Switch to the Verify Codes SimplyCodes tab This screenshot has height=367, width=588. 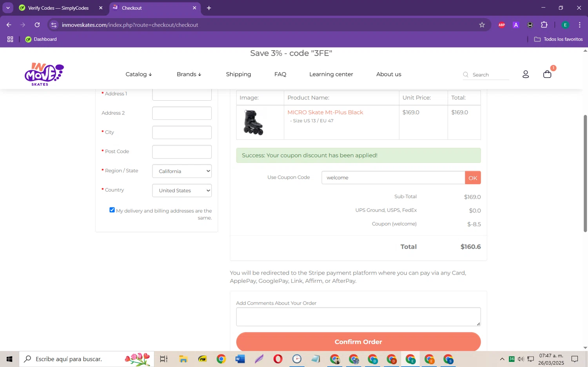point(58,8)
